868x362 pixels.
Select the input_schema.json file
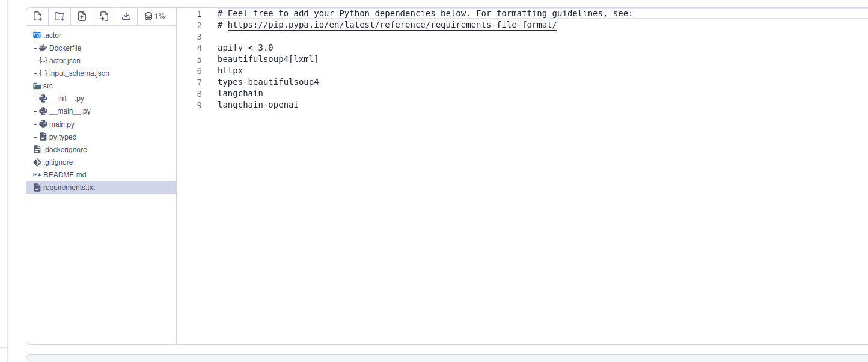point(78,73)
